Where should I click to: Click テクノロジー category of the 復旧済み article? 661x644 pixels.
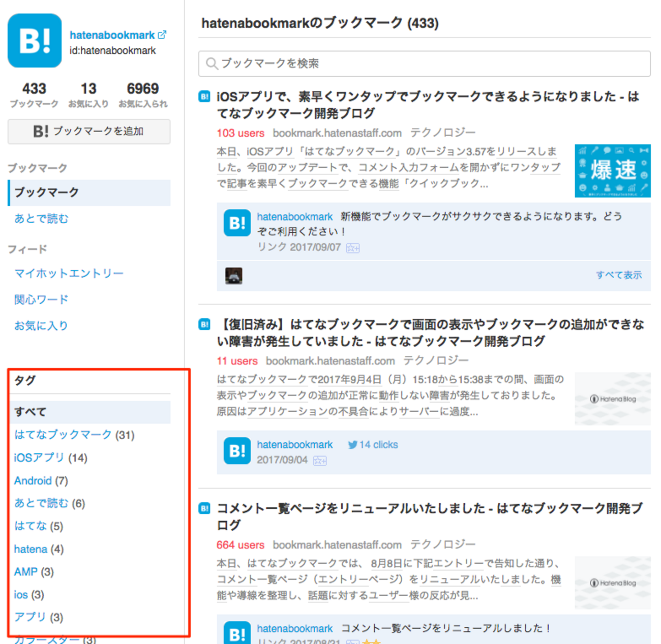436,360
